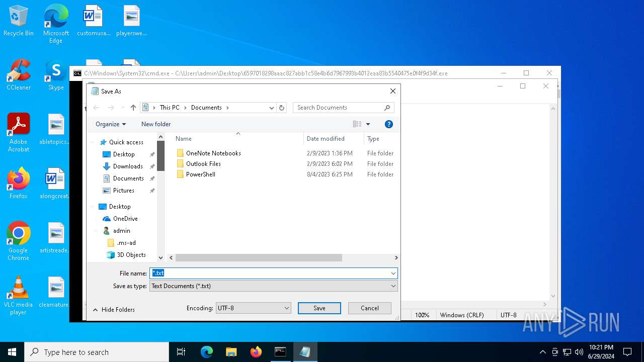Open customusa Word document on desktop
644x362 pixels.
(x=93, y=21)
